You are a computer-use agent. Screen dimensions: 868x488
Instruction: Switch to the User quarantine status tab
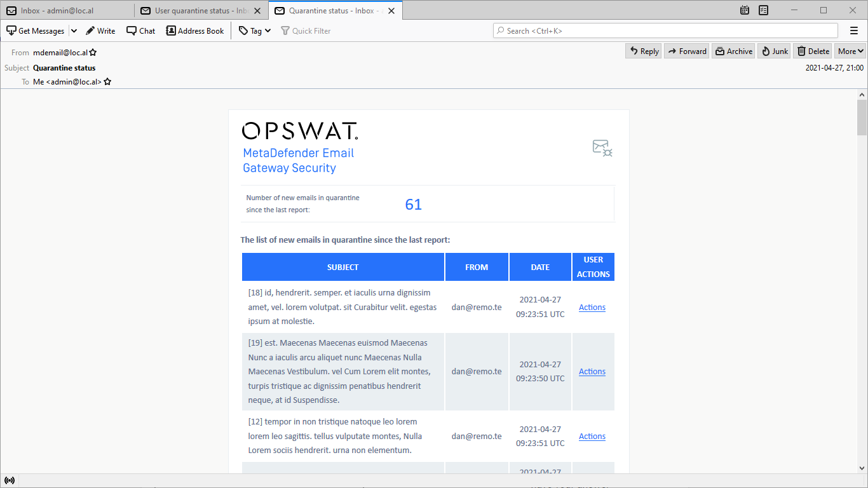(x=201, y=10)
